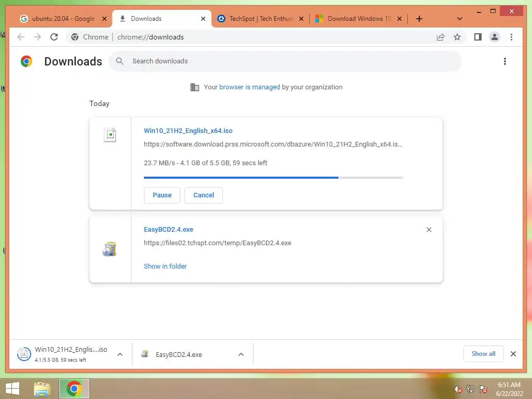Screen dimensions: 532x399
Task: Click the Chrome site info chip
Action: [x=89, y=37]
